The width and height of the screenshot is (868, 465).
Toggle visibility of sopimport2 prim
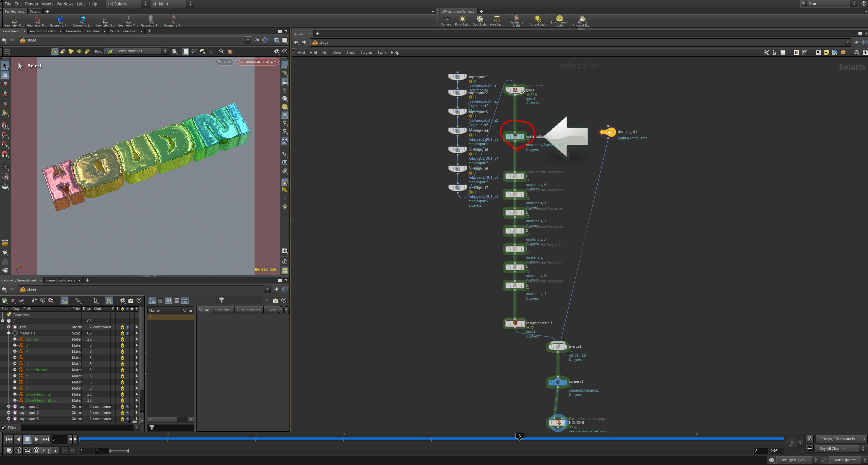(127, 413)
